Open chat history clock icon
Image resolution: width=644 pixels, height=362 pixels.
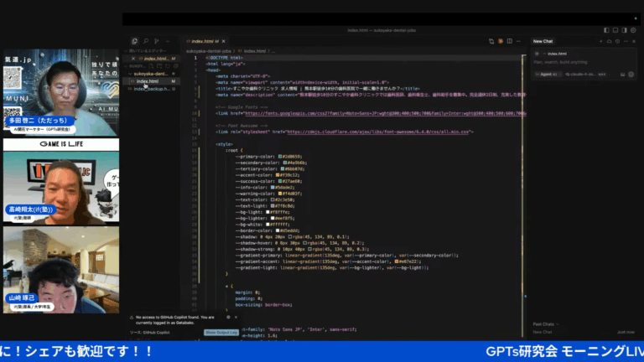pos(617,41)
